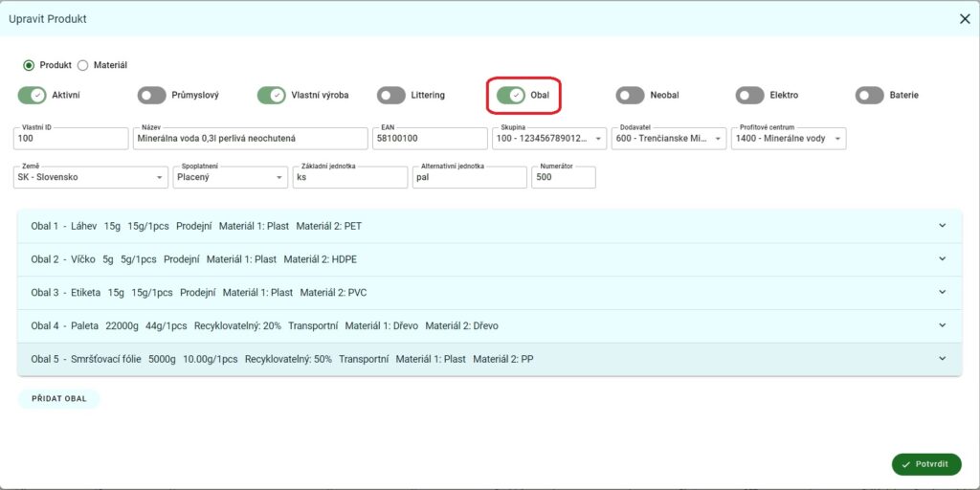Viewport: 980px width, 490px height.
Task: Open the Dodavatel dropdown
Action: pyautogui.click(x=670, y=139)
